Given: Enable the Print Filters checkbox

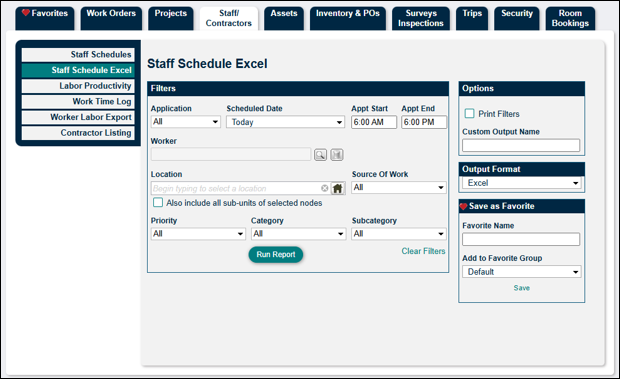Looking at the screenshot, I should (469, 114).
